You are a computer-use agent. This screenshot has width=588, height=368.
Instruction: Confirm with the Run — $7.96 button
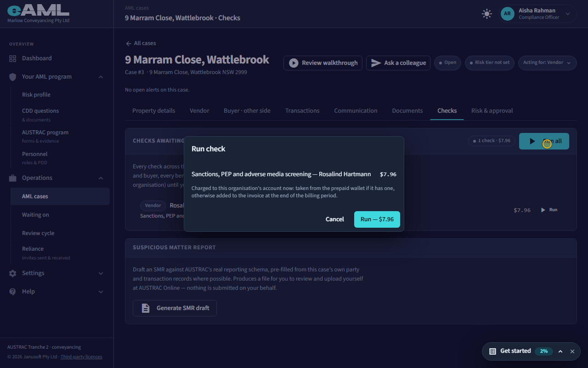[x=377, y=219]
